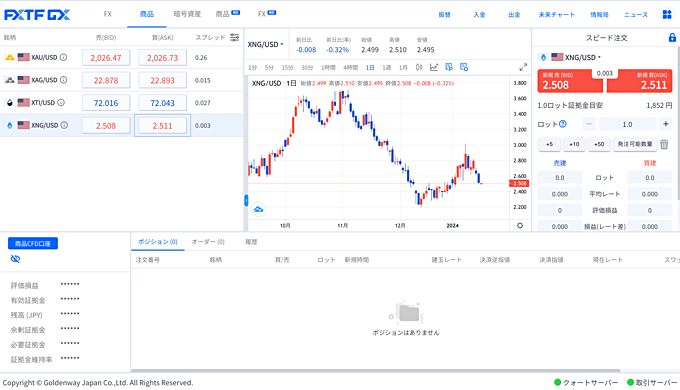Click lot help question mark

(x=562, y=124)
